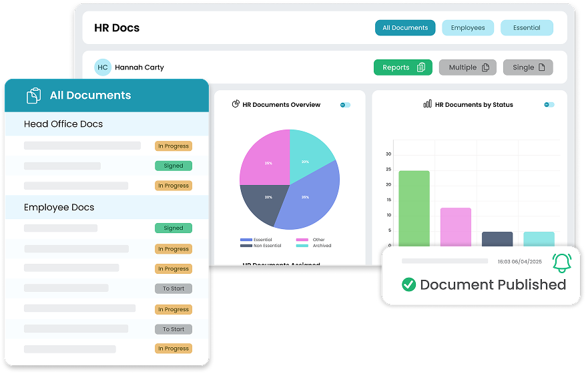Click the Multiple documents button
Screen dimensions: 588x374
click(468, 67)
